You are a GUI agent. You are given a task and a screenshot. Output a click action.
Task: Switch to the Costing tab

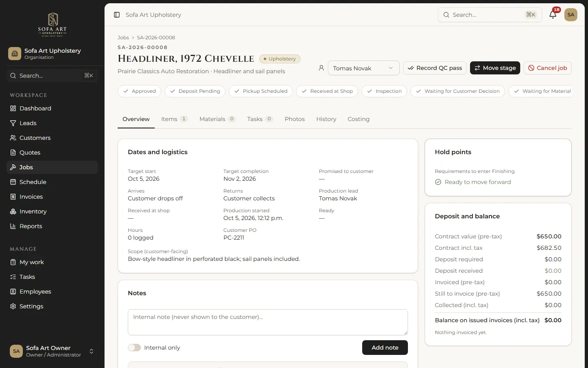click(359, 119)
